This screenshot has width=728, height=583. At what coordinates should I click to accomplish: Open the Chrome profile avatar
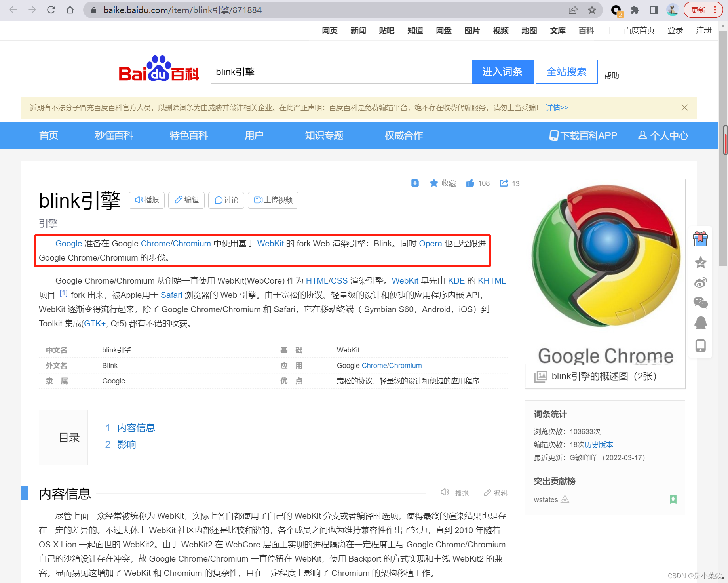click(x=672, y=10)
